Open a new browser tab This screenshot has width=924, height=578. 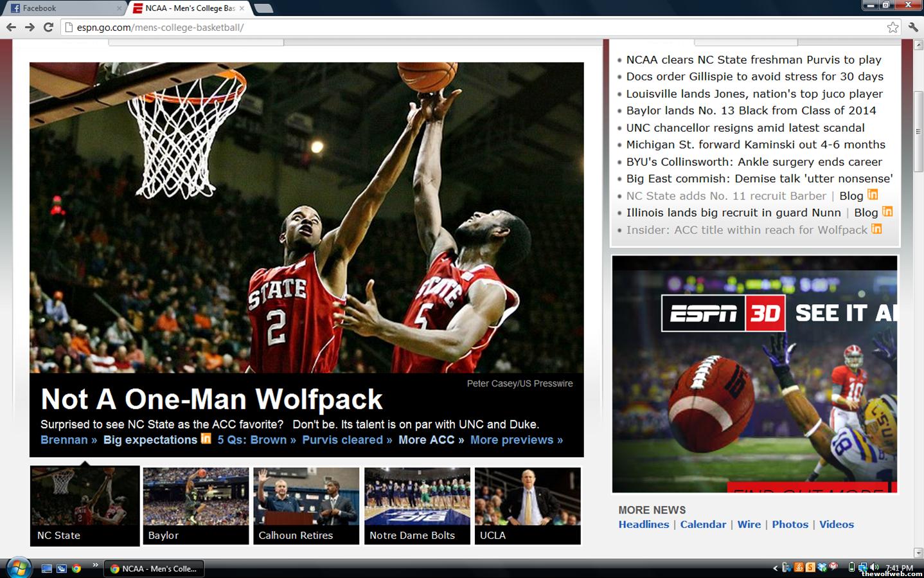pos(263,8)
